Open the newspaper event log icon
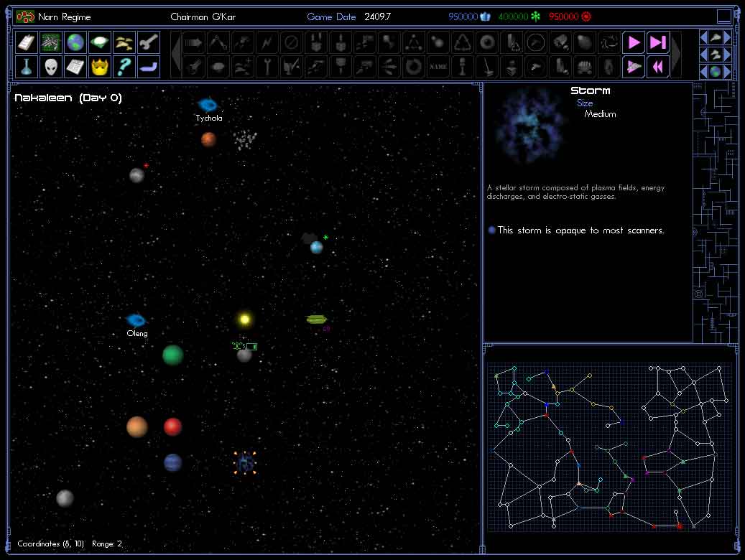 click(x=75, y=67)
